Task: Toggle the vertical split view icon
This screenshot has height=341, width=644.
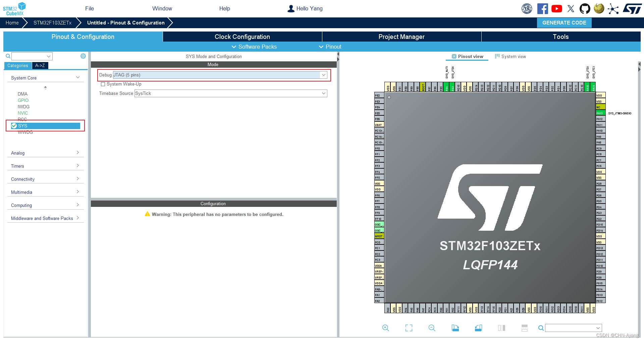Action: [x=502, y=328]
